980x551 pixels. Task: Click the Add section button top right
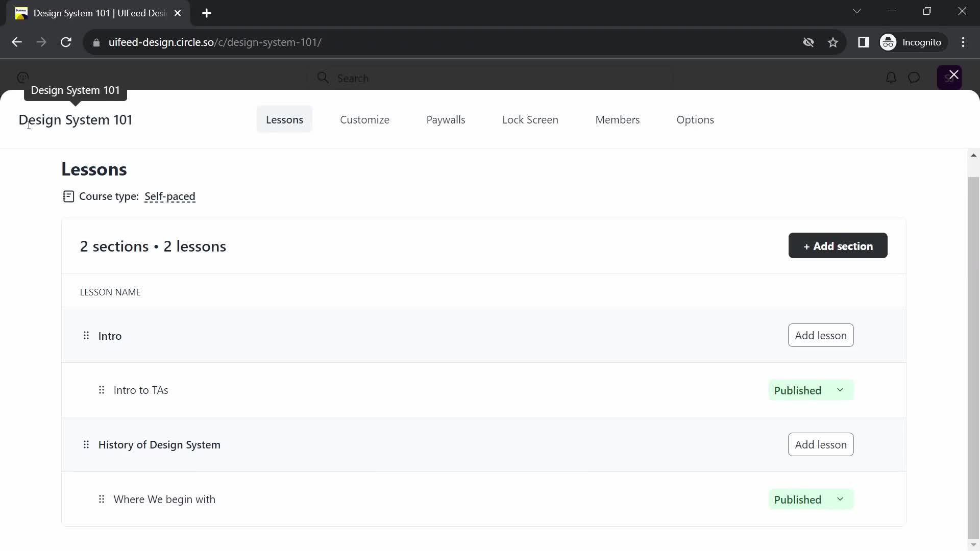point(838,245)
